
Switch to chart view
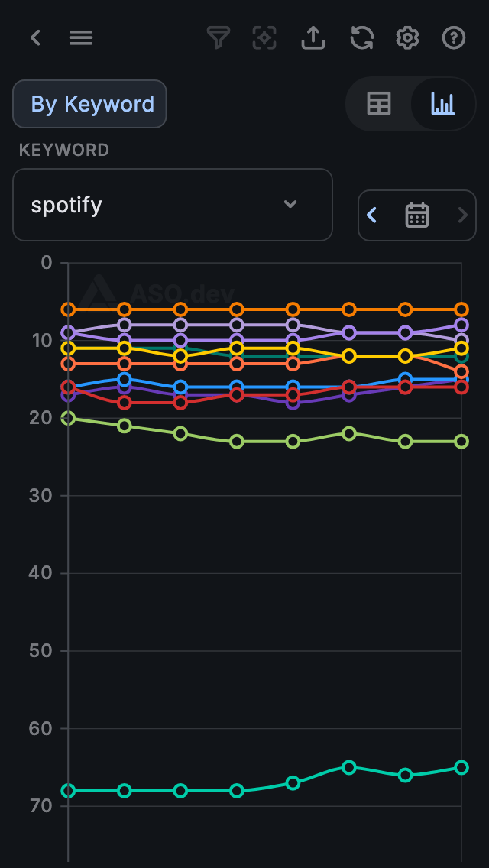click(442, 103)
